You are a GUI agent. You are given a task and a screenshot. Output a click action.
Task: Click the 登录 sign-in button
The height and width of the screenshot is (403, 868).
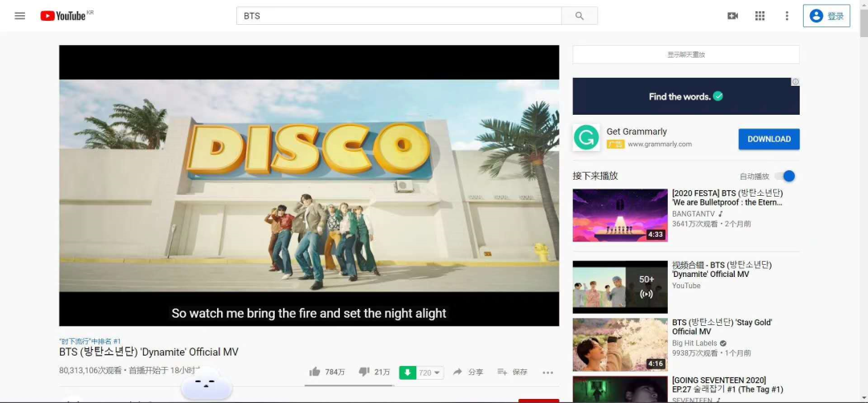pos(826,16)
